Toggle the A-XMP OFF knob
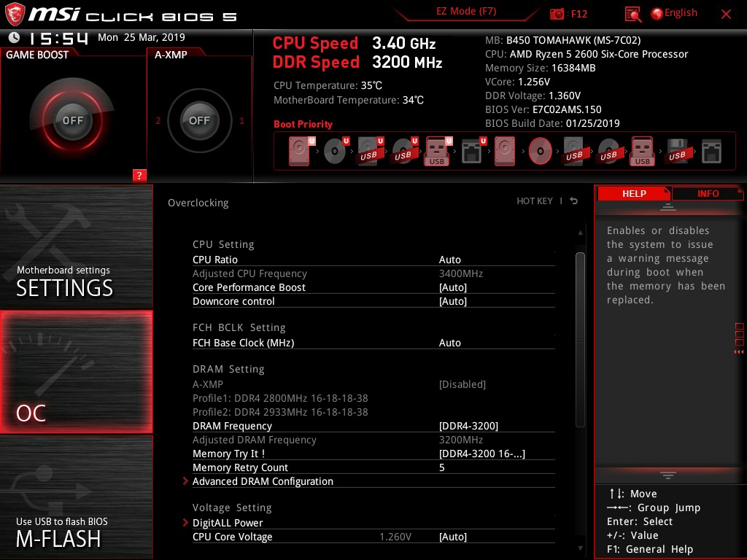The width and height of the screenshot is (747, 560). (x=199, y=120)
